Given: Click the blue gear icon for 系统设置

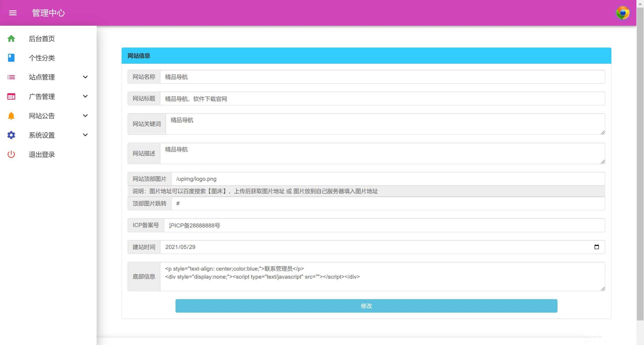Looking at the screenshot, I should pos(11,135).
